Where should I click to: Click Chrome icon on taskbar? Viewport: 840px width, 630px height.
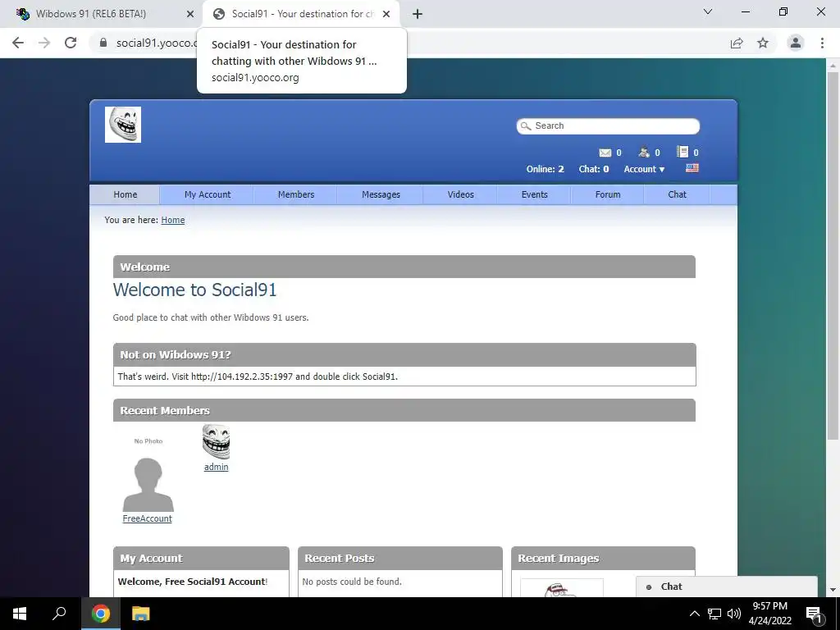(100, 614)
